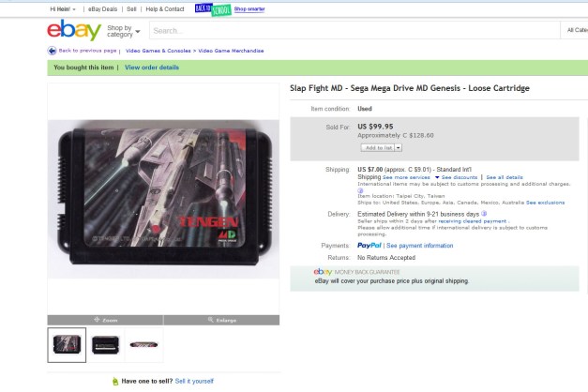The width and height of the screenshot is (588, 392).
Task: Click the eBay logo
Action: pyautogui.click(x=74, y=30)
